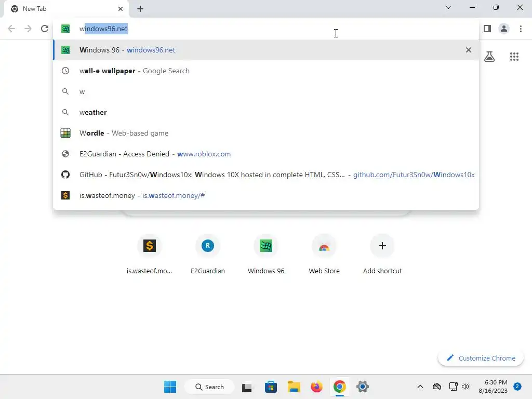Choose the Windows 96 - windows96.net suggestion
Image resolution: width=532 pixels, height=399 pixels.
(266, 50)
